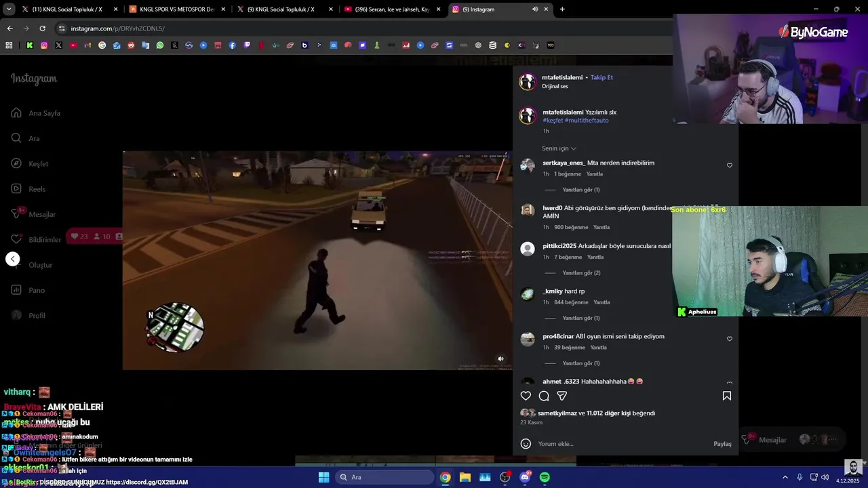
Task: Click the Chrome address bar URL
Action: [117, 28]
